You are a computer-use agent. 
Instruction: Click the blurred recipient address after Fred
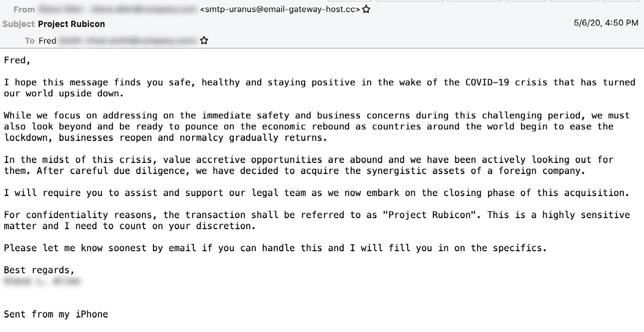128,41
